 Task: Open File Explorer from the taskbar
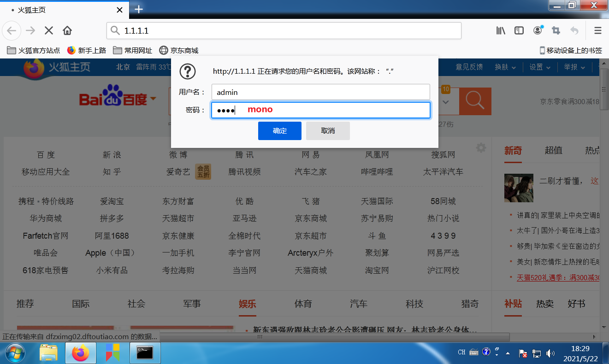point(48,353)
